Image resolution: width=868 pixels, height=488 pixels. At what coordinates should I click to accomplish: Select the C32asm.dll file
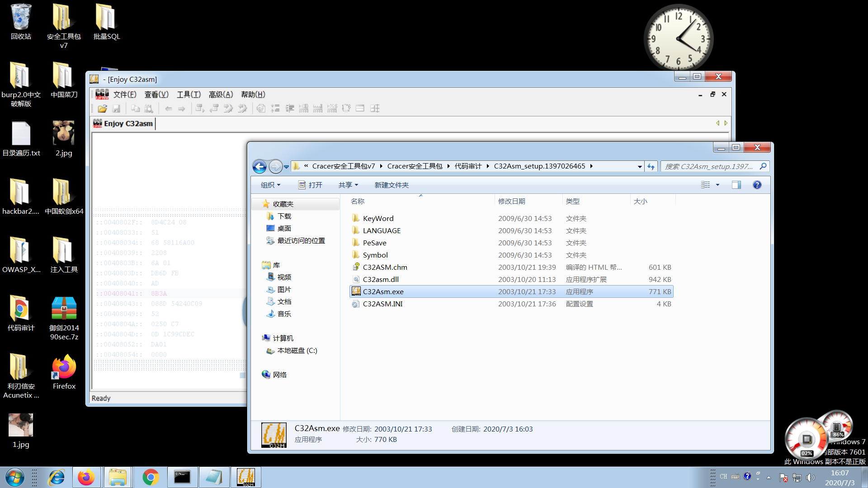381,279
